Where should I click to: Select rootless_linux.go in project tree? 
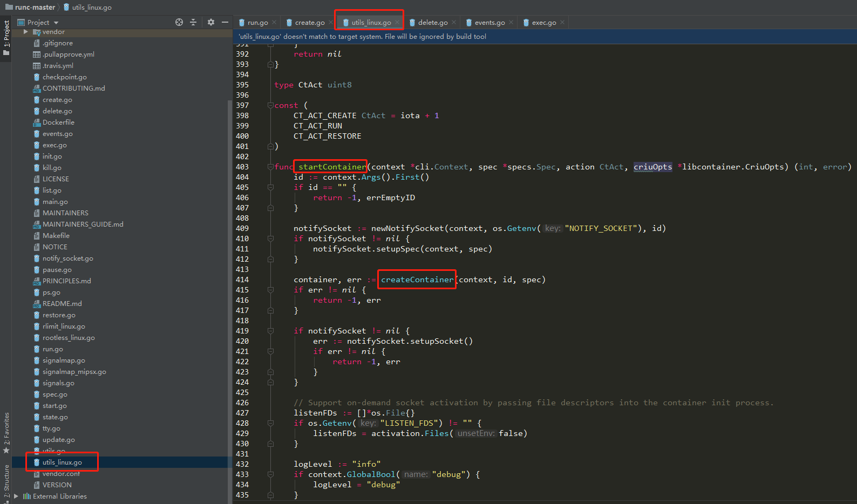point(69,338)
